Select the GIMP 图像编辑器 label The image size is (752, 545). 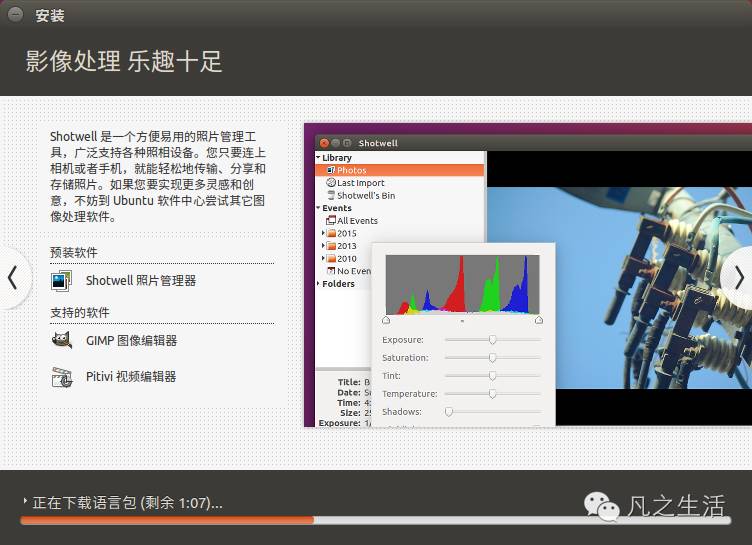pos(131,341)
